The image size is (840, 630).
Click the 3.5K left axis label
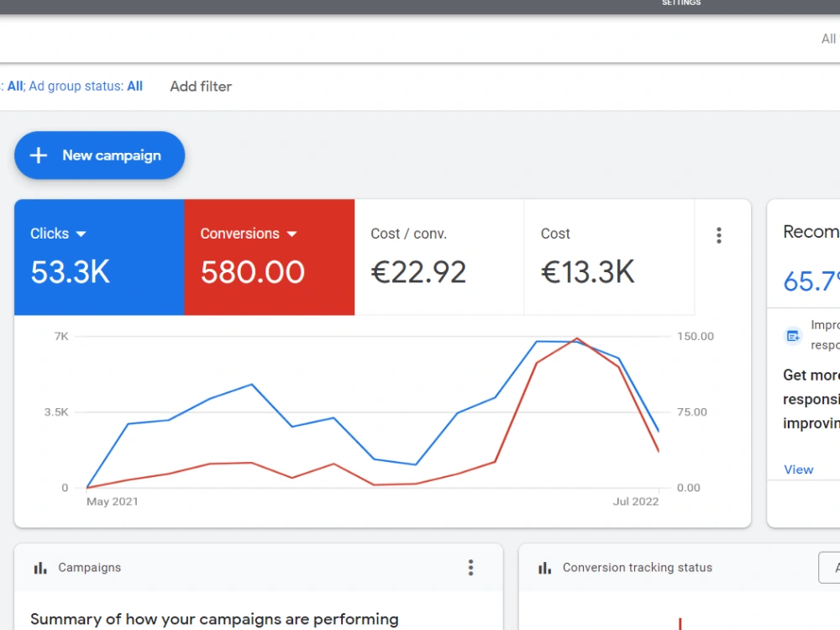tap(56, 412)
